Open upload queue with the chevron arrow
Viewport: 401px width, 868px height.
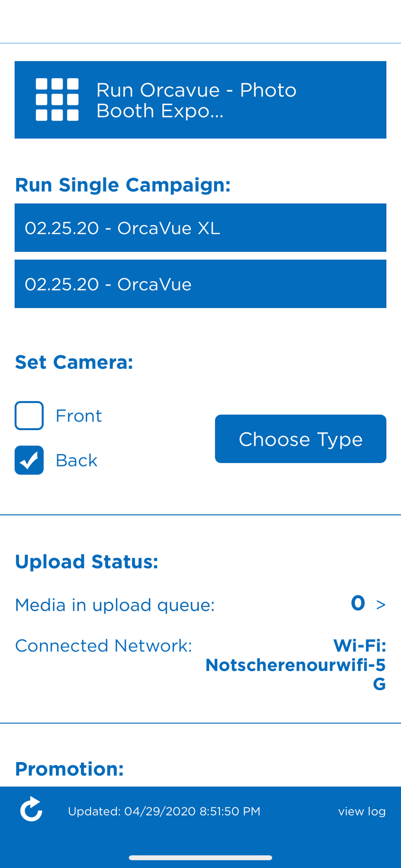pyautogui.click(x=381, y=604)
